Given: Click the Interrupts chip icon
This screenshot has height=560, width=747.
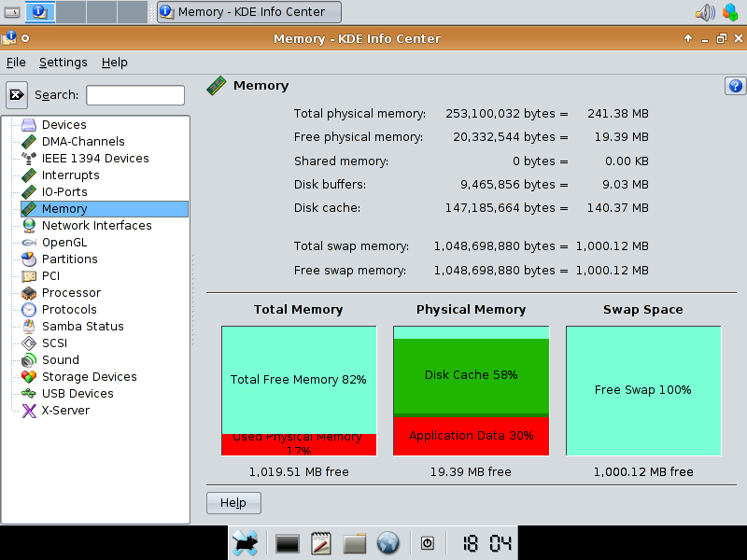Looking at the screenshot, I should [29, 175].
